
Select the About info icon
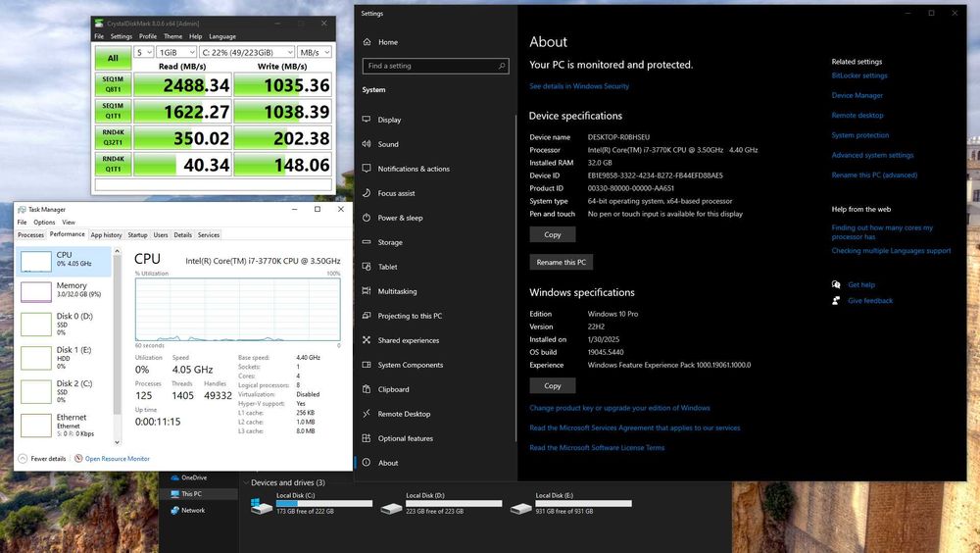click(367, 462)
